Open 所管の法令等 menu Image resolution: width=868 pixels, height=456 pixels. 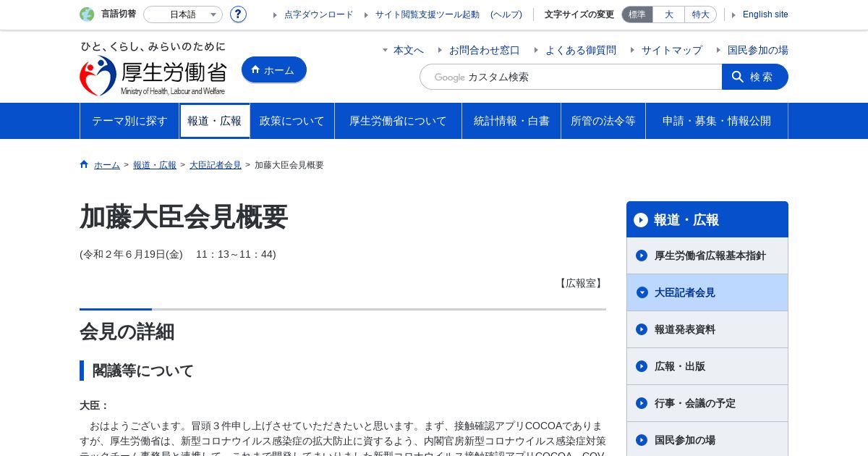pos(603,121)
